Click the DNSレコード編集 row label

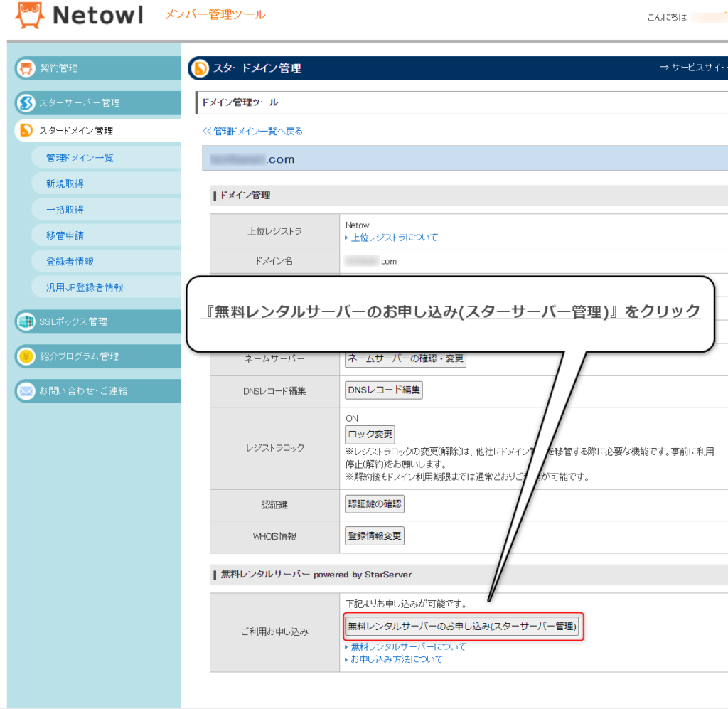[275, 391]
